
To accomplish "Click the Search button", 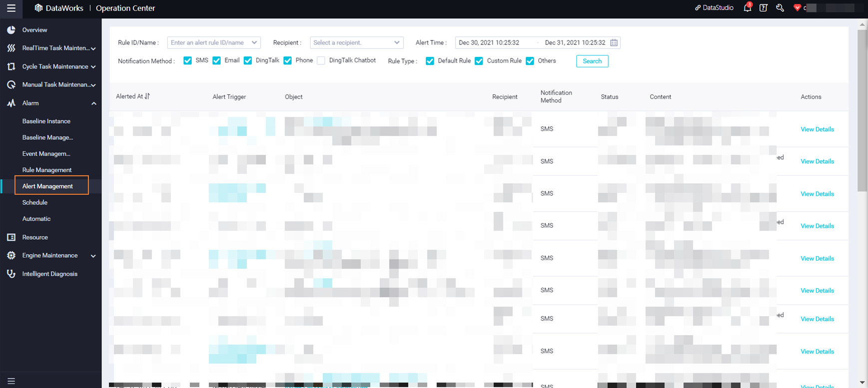I will coord(592,61).
